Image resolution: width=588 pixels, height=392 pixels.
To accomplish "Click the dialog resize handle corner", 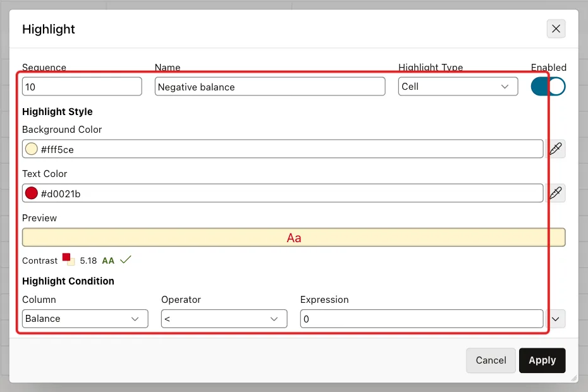I will (574, 379).
